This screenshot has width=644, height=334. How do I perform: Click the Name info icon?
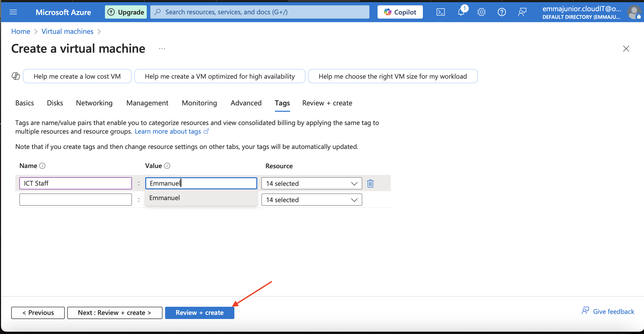tap(43, 166)
